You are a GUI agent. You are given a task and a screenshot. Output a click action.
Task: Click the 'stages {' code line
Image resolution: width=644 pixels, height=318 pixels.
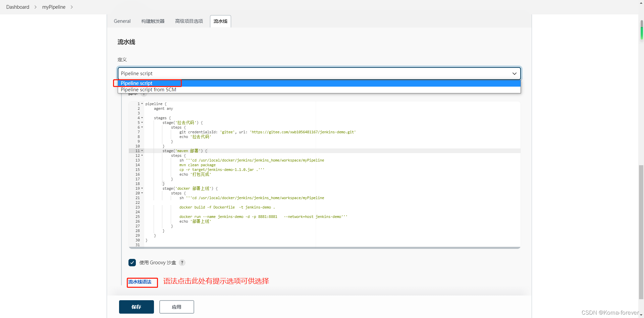pos(162,118)
